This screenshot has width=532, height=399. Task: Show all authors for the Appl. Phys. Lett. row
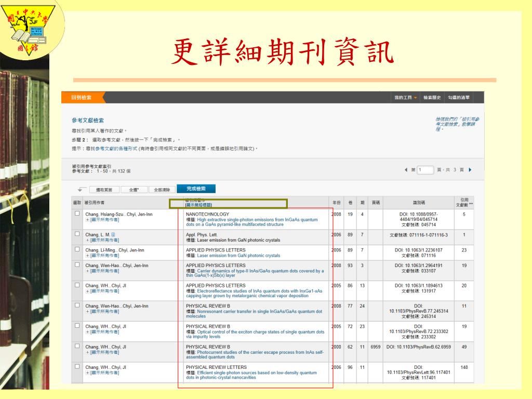coord(103,241)
